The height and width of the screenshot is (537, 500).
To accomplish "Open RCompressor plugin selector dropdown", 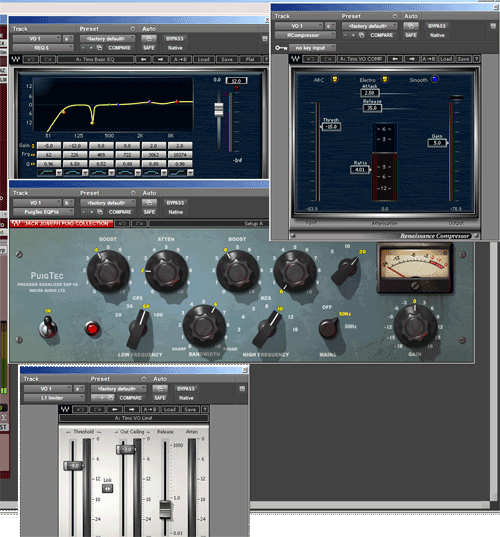I will click(x=305, y=35).
